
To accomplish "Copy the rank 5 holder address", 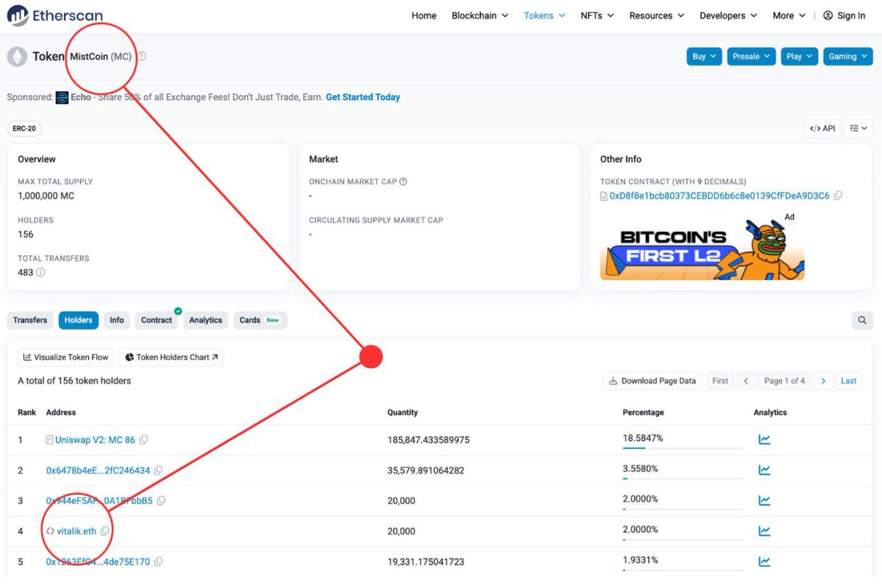I will [x=158, y=562].
